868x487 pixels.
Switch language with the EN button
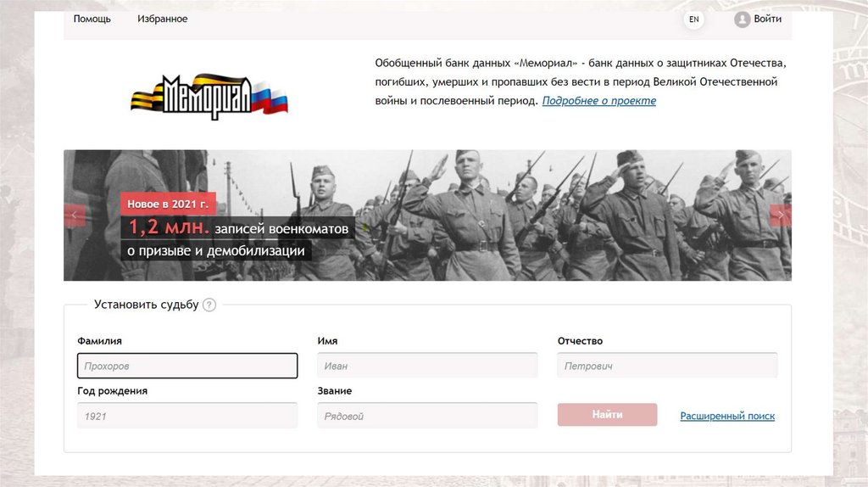tap(693, 20)
